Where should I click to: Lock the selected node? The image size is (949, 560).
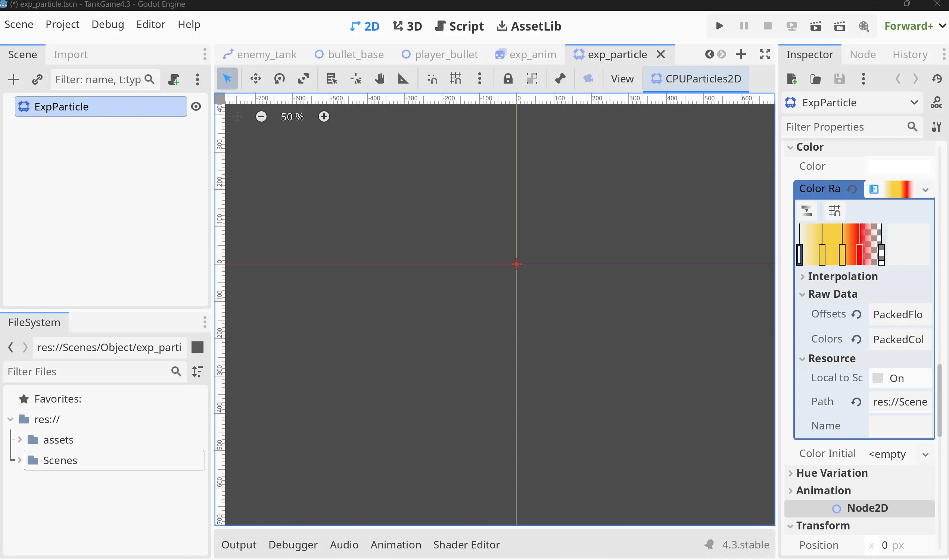(508, 78)
